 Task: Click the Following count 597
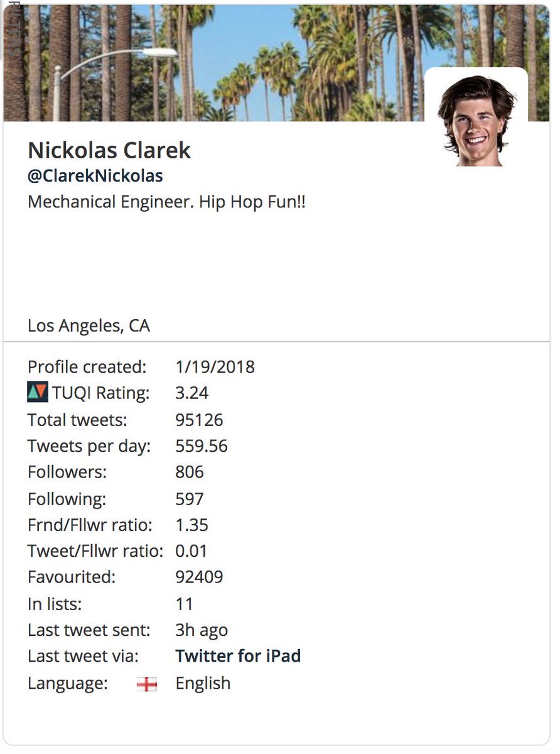(190, 499)
